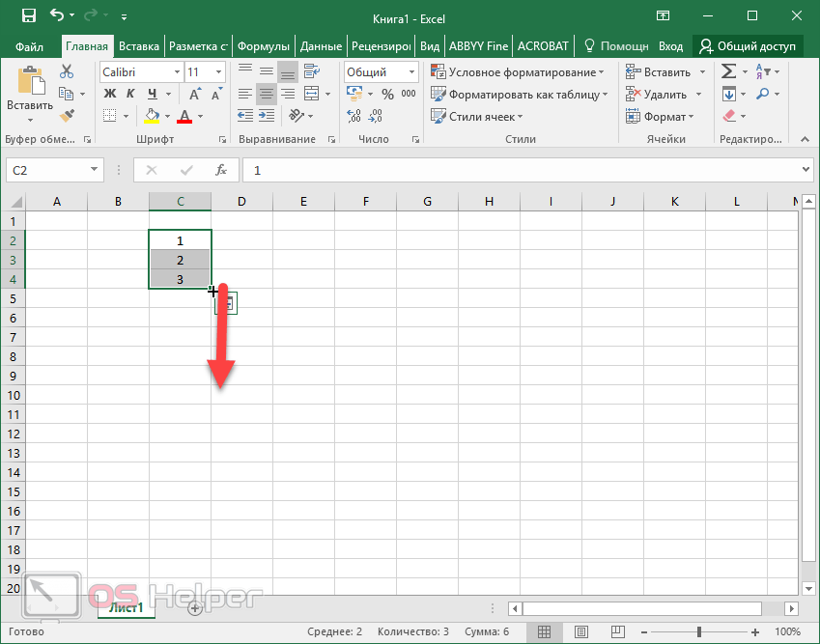Decrease the indent
The image size is (820, 644).
(245, 116)
